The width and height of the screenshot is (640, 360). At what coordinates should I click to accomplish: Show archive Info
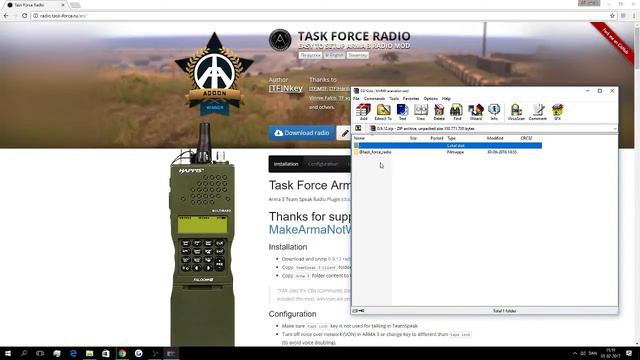point(494,112)
